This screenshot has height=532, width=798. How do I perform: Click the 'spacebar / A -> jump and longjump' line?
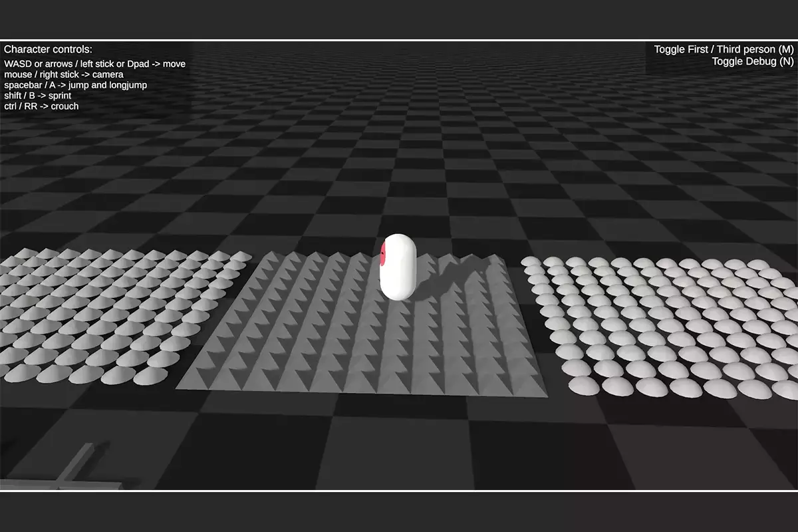pos(76,85)
